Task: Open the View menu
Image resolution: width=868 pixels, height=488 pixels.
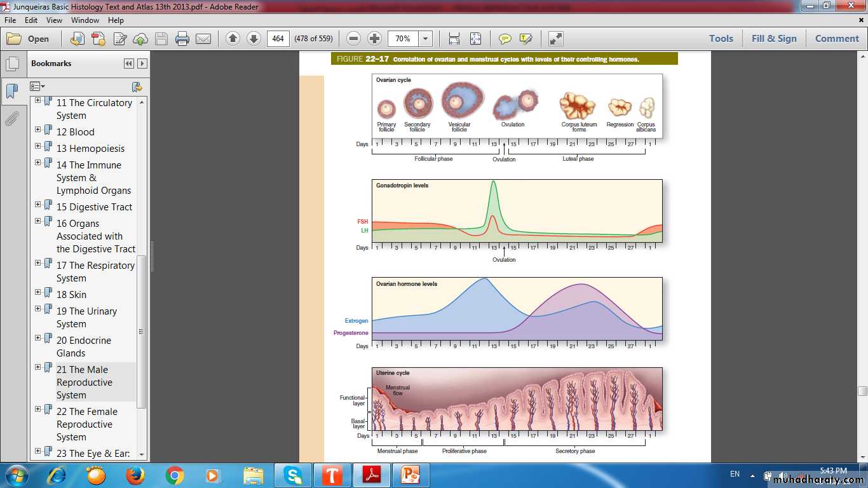Action: tap(54, 20)
